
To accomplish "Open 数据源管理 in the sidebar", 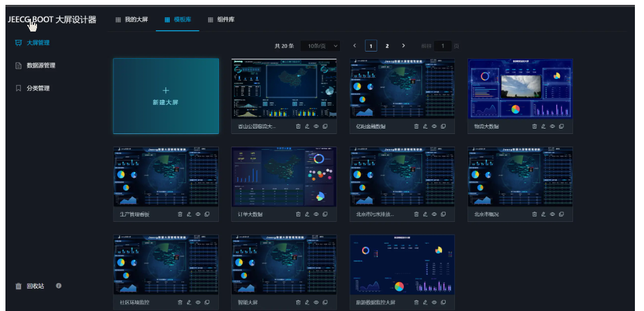I will pyautogui.click(x=35, y=65).
